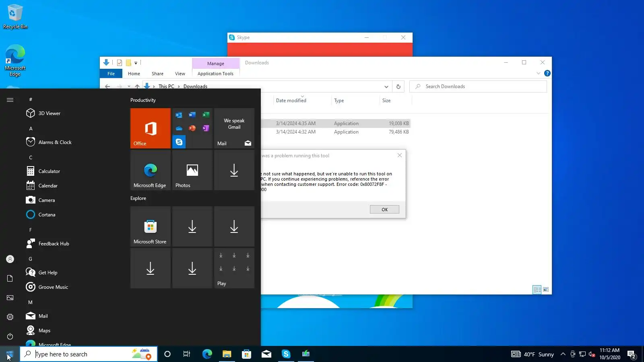Click the taskbar clock and date

pyautogui.click(x=609, y=354)
